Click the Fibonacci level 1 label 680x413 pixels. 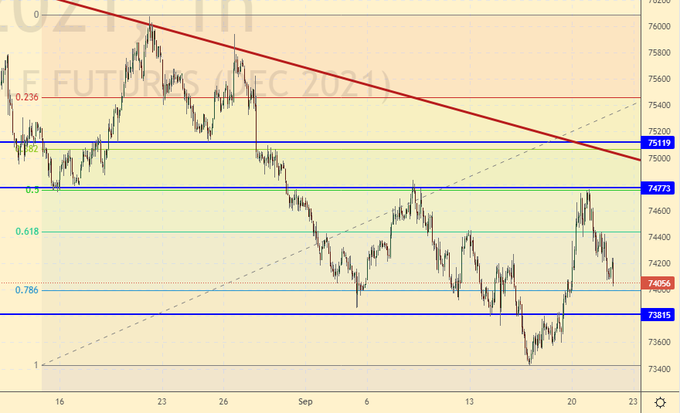[x=35, y=365]
